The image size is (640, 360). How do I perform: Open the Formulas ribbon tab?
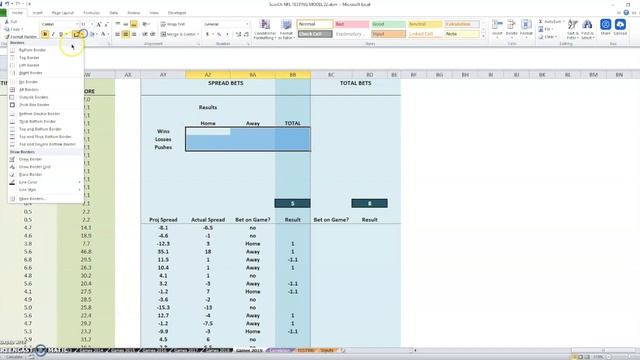click(91, 13)
